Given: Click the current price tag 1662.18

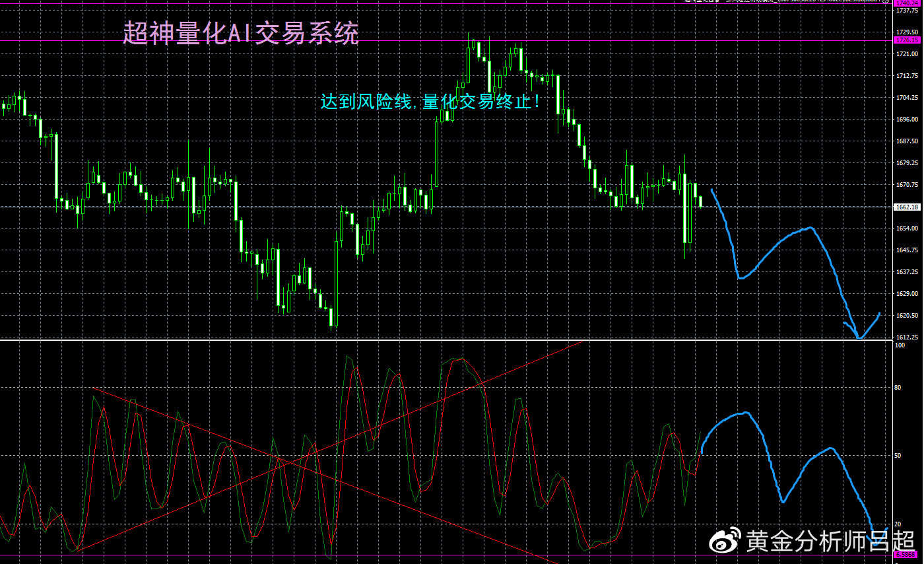Looking at the screenshot, I should point(907,207).
